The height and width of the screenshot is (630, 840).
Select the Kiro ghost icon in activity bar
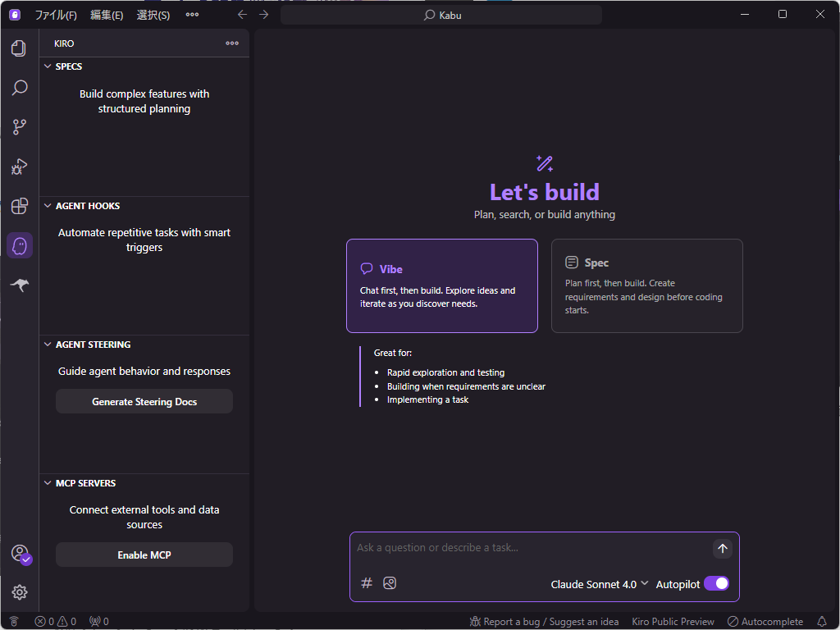[x=20, y=246]
